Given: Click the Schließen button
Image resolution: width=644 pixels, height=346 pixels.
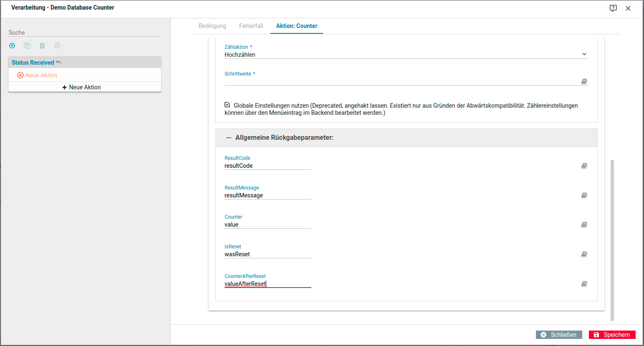Looking at the screenshot, I should [x=558, y=335].
